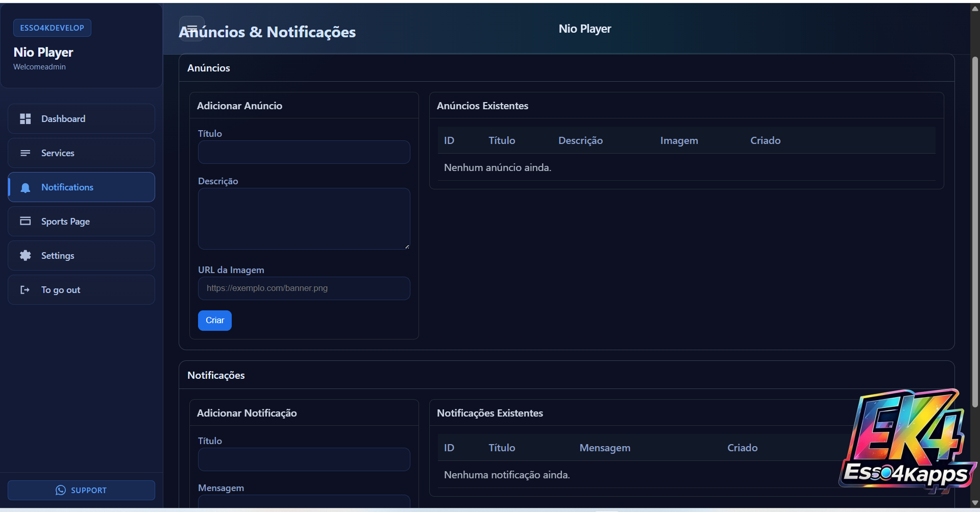Click the ESSO4KDEVELOP badge
The height and width of the screenshot is (512, 980).
pos(52,28)
